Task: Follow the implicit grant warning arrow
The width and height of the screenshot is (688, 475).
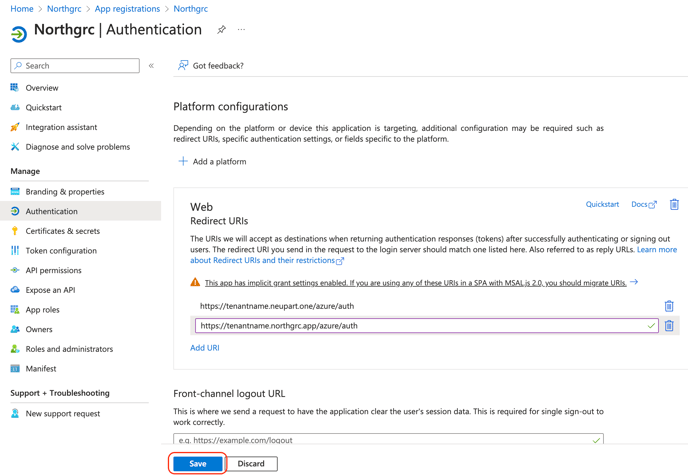Action: tap(634, 282)
